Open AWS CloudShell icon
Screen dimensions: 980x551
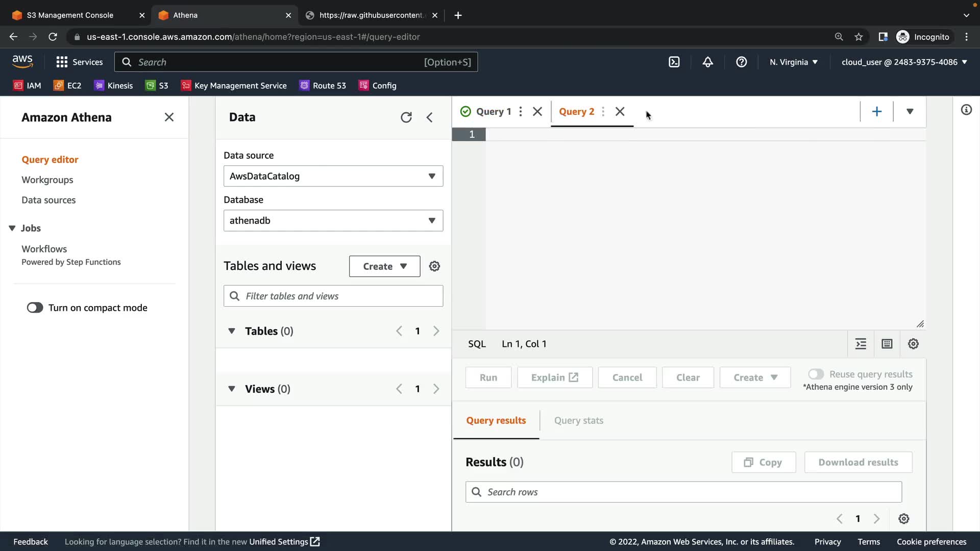pyautogui.click(x=674, y=62)
